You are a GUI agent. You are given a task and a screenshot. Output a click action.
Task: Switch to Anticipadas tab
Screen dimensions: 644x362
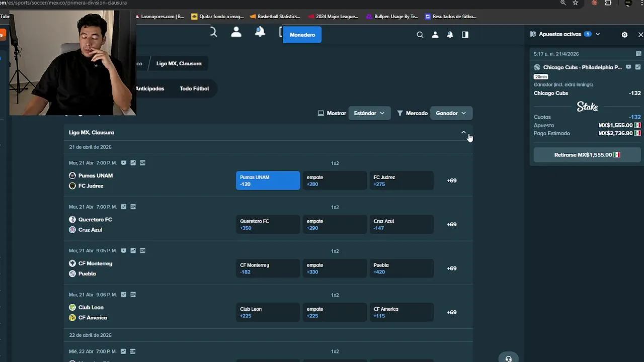[x=150, y=88]
